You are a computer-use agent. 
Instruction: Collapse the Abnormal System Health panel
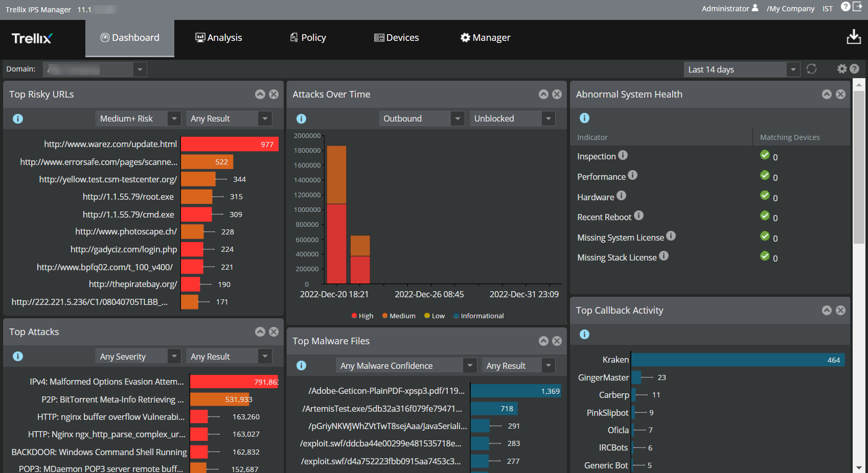(x=827, y=94)
